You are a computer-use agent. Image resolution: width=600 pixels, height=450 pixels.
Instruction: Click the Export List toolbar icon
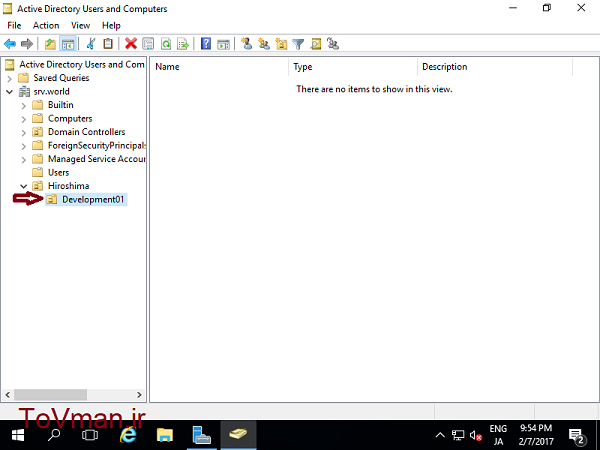pyautogui.click(x=183, y=44)
